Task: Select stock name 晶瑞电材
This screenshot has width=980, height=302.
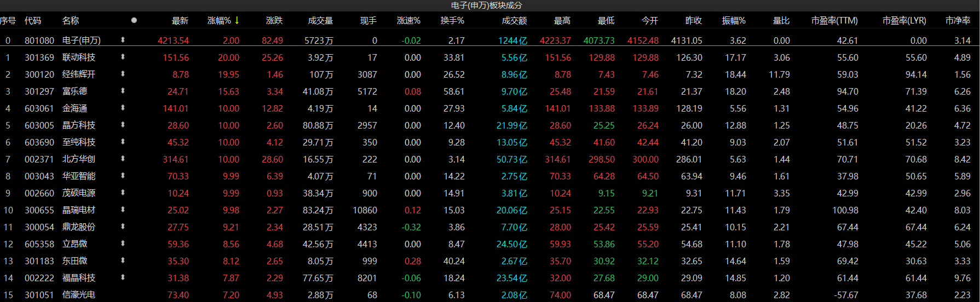Action: pyautogui.click(x=79, y=210)
